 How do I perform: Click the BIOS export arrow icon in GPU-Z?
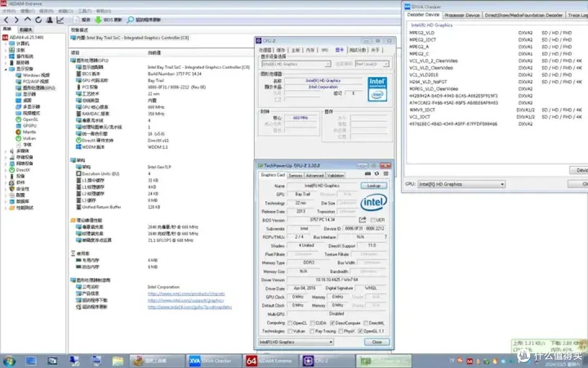362,220
